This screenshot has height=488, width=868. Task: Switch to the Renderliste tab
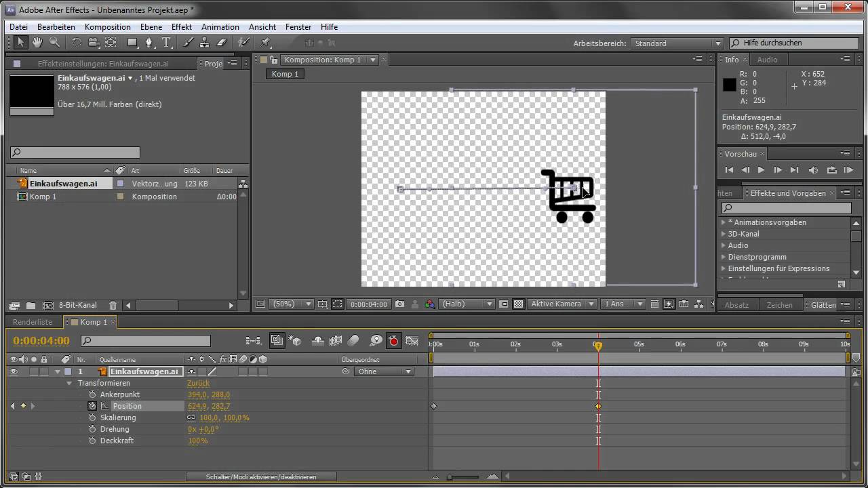(33, 322)
